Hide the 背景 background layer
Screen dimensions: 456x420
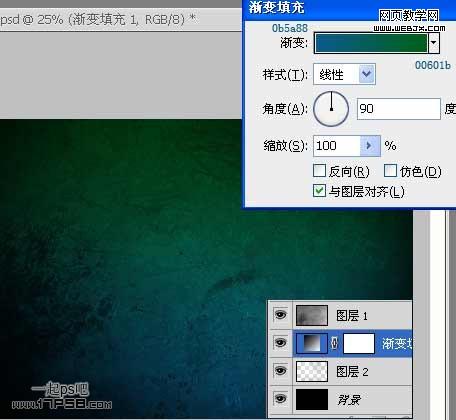[280, 399]
